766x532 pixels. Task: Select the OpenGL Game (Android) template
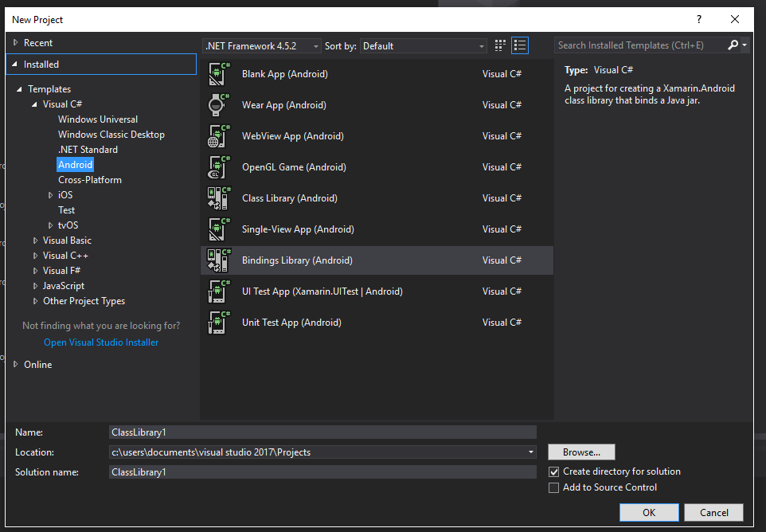pyautogui.click(x=377, y=167)
